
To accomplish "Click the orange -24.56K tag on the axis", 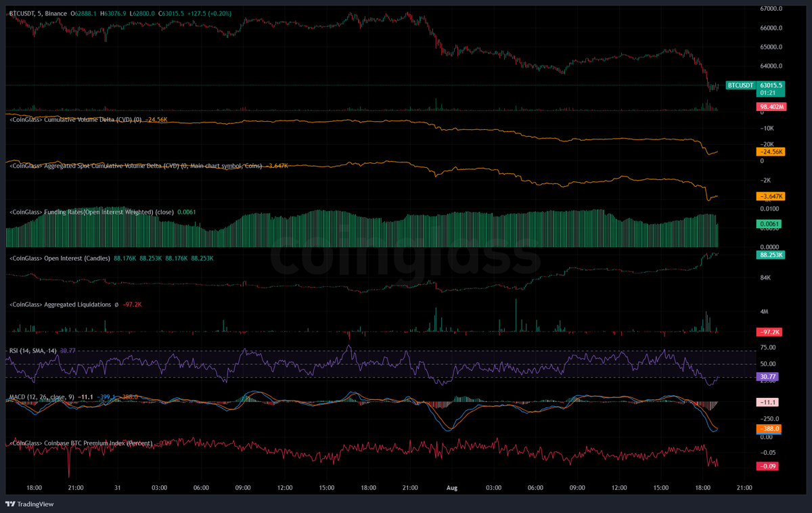I will pos(770,152).
